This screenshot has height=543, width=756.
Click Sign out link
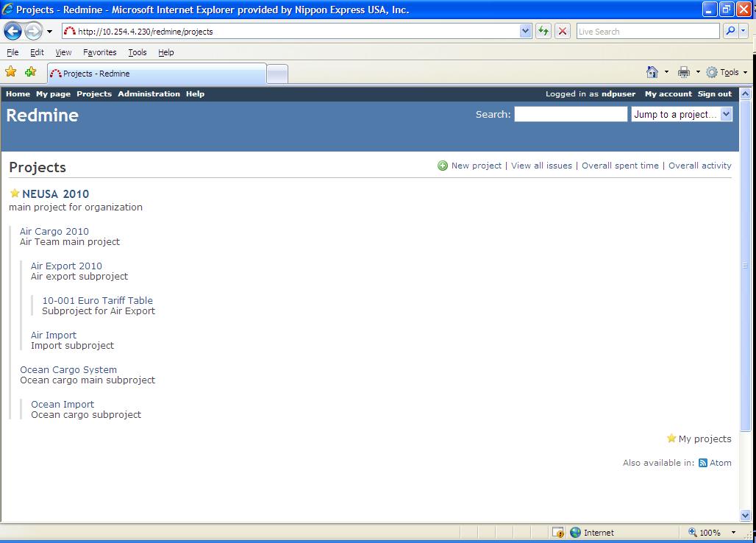[x=715, y=94]
